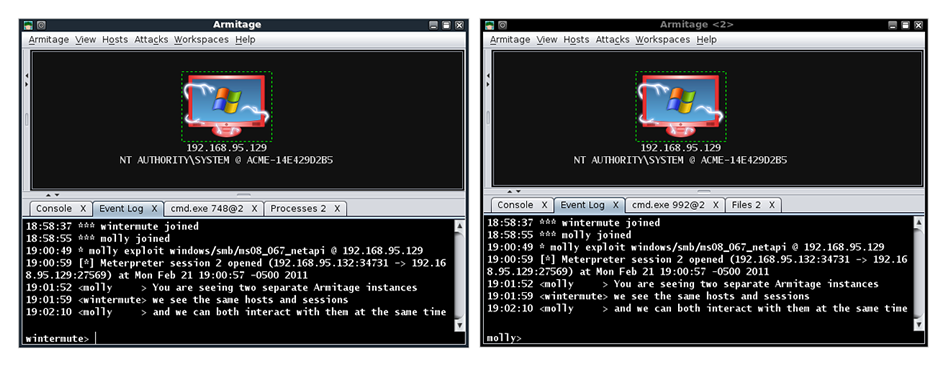
Task: Select the compromised Windows host in left Armitage window
Action: [226, 106]
